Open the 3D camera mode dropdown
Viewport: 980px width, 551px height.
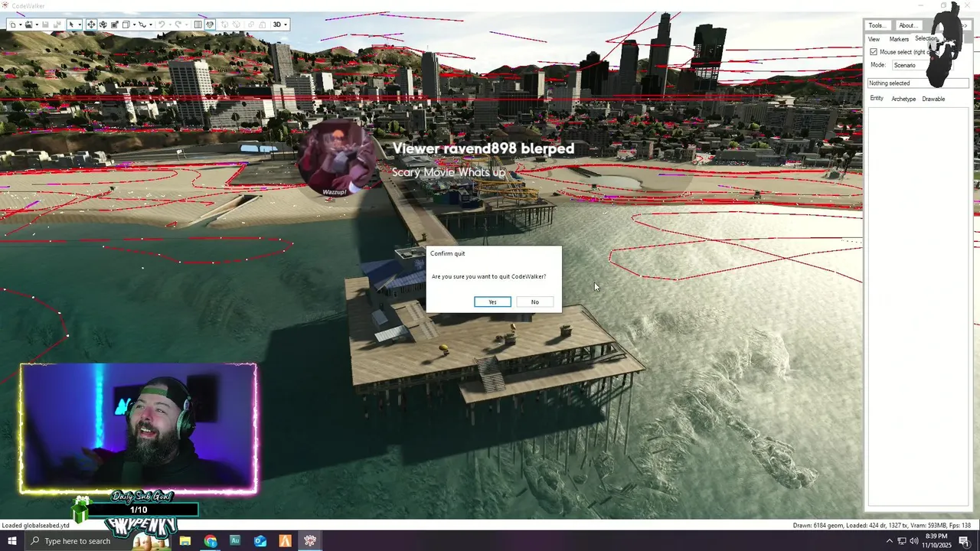(x=280, y=24)
